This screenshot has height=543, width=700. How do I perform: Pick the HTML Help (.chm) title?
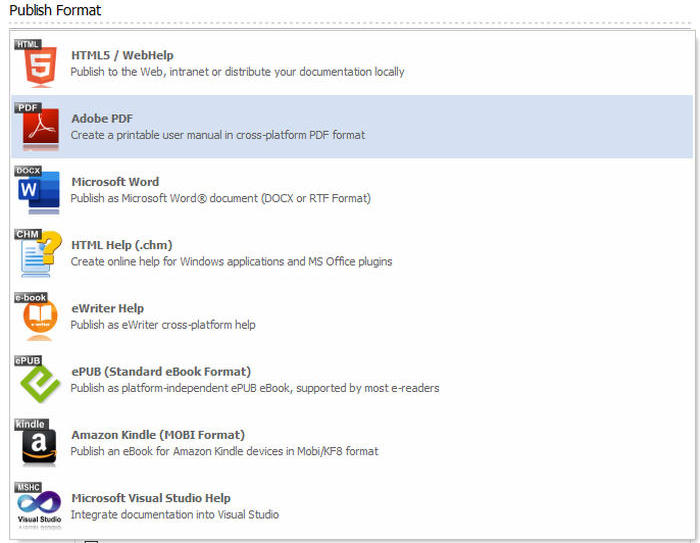(x=122, y=245)
